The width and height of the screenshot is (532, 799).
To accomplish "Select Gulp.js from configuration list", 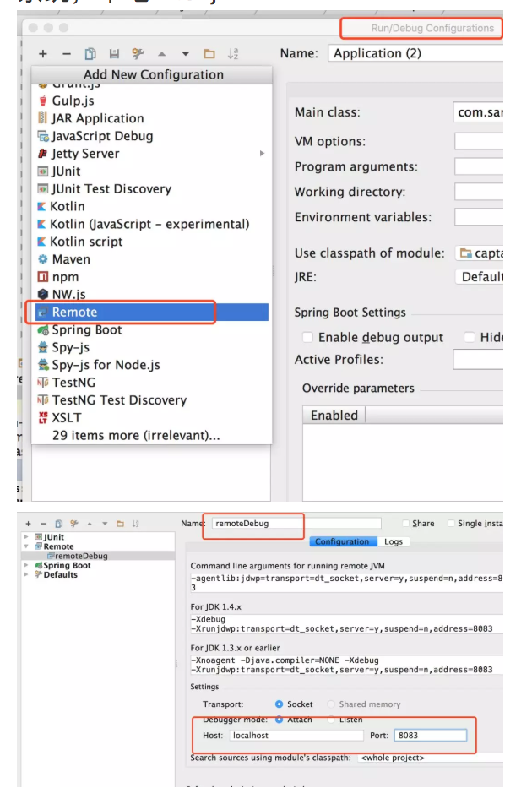I will click(152, 101).
